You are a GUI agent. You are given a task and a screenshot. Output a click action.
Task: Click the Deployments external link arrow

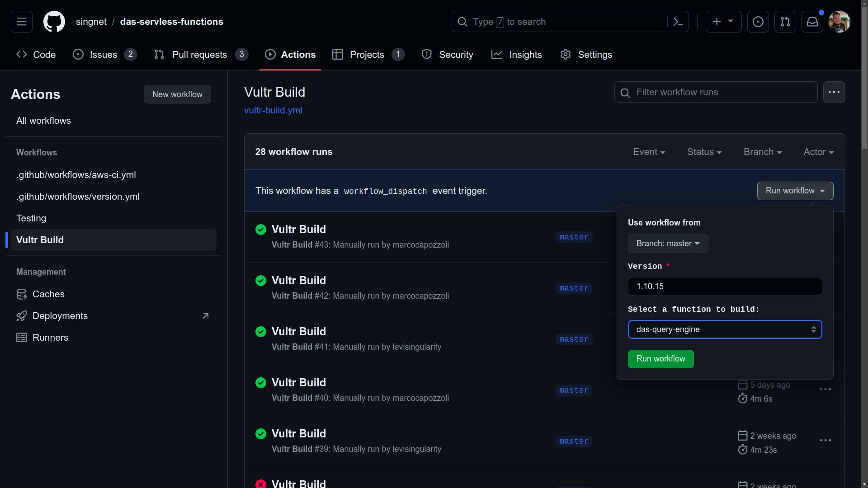click(206, 316)
